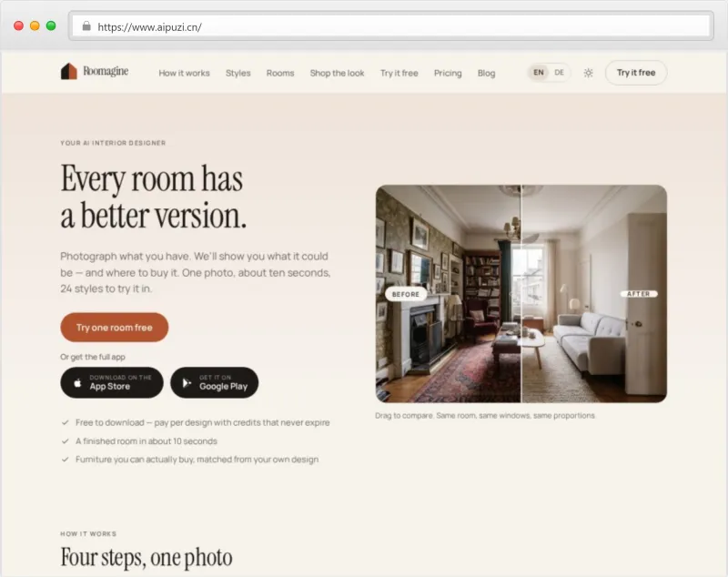The height and width of the screenshot is (577, 728).
Task: Open Shop the look in navigation
Action: coord(337,73)
